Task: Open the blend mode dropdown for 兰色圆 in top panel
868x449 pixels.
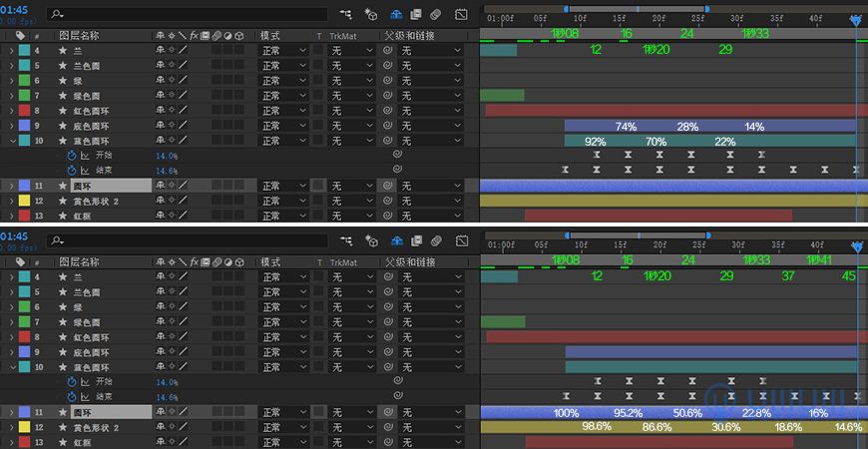Action: [x=282, y=66]
